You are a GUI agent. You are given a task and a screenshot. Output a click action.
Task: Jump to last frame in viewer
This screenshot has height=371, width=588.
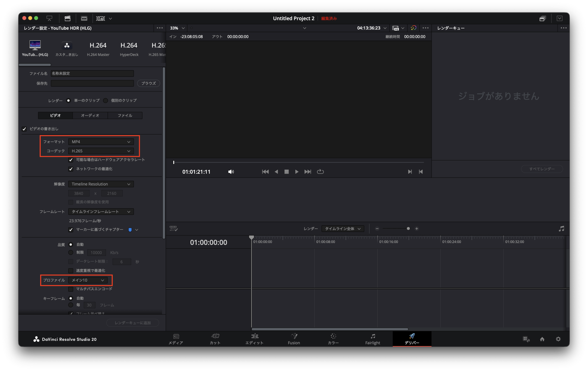click(308, 172)
